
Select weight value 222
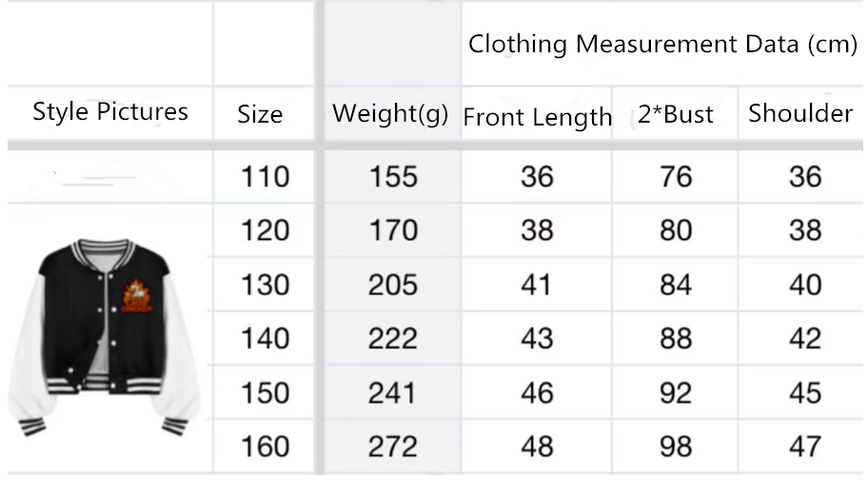(x=392, y=339)
